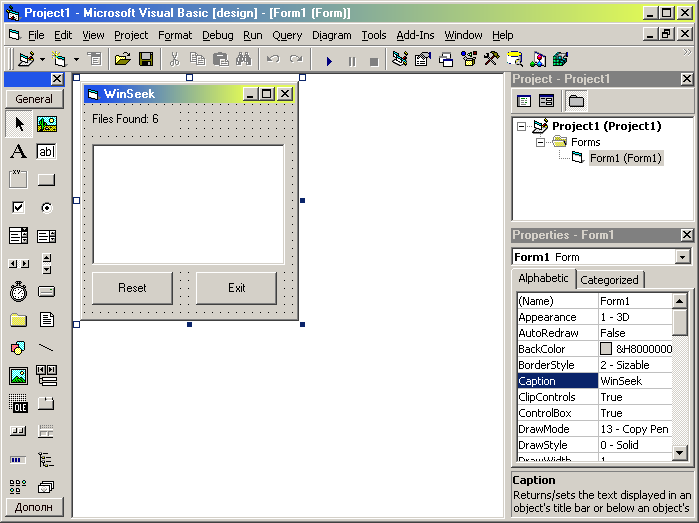Switch to the Categorized tab
The width and height of the screenshot is (699, 523).
coord(609,280)
